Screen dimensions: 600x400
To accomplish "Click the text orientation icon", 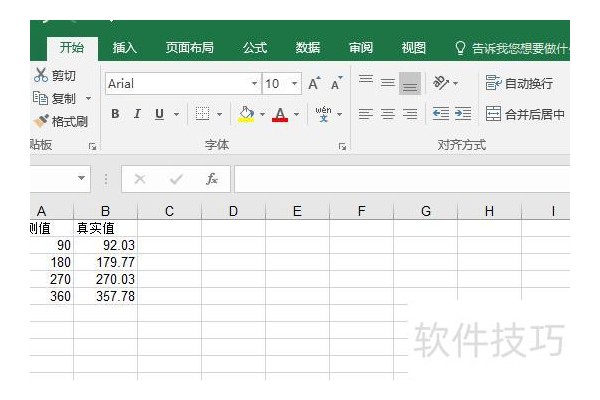I will pyautogui.click(x=441, y=83).
